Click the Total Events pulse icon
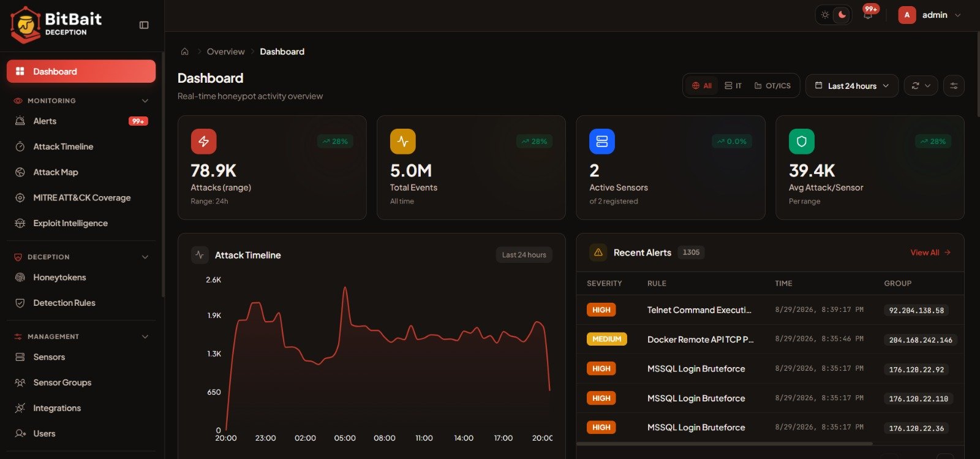The height and width of the screenshot is (459, 980). [x=403, y=142]
